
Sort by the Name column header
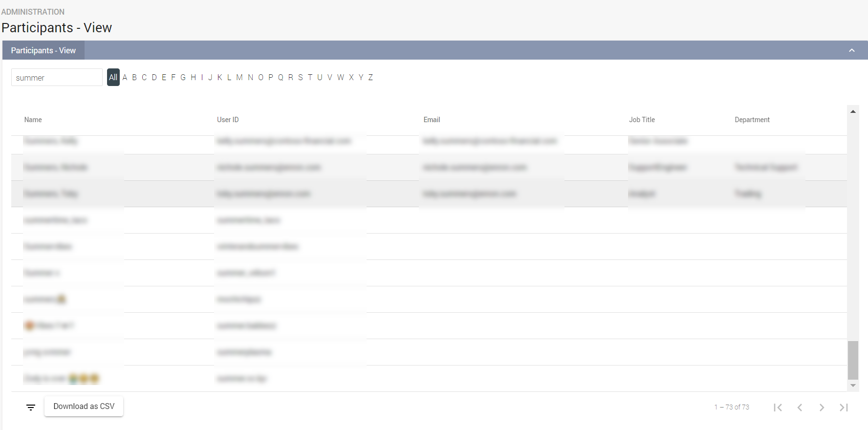(33, 120)
